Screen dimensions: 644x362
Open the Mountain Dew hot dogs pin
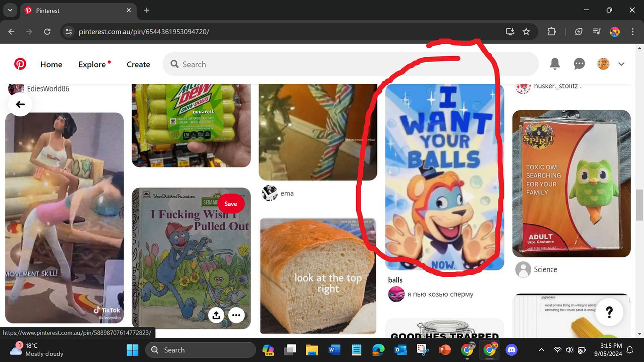coord(191,126)
